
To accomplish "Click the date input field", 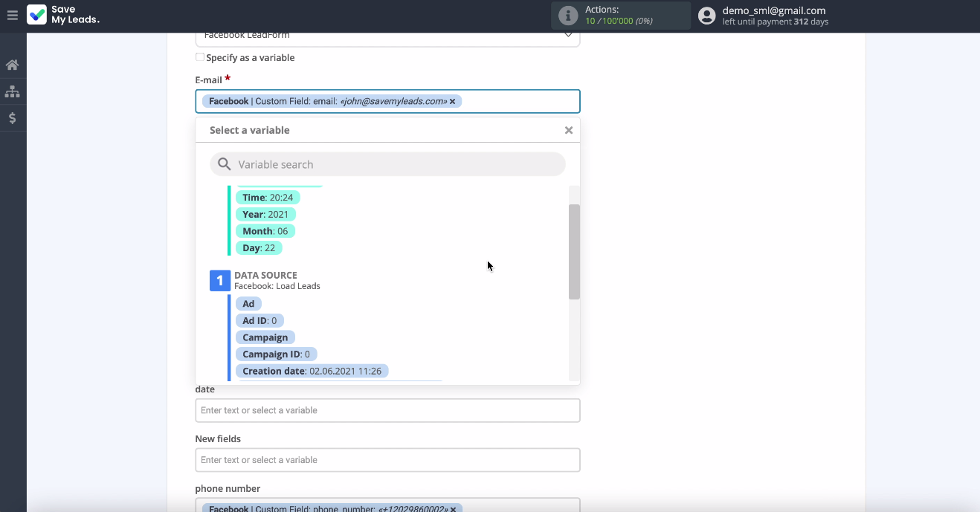I will click(x=387, y=410).
